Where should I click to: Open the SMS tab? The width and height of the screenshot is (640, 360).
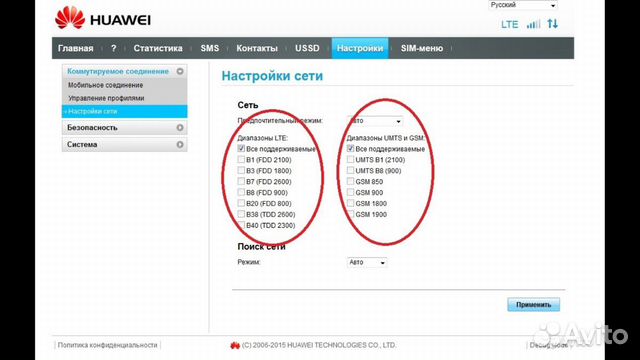coord(210,48)
